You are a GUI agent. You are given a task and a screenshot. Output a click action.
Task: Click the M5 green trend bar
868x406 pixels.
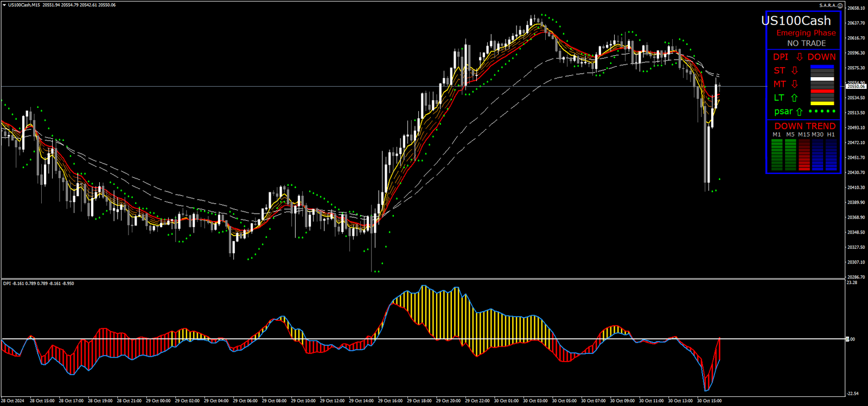[790, 154]
